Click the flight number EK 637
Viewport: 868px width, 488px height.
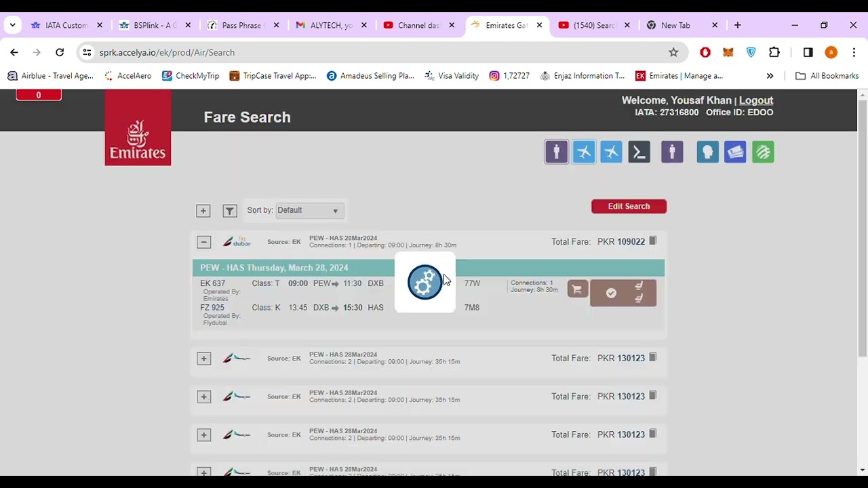[212, 283]
